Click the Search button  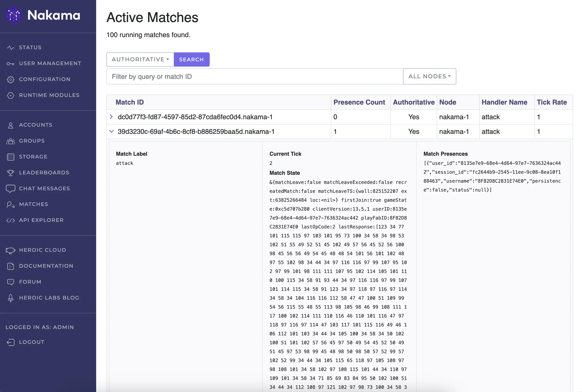click(192, 59)
